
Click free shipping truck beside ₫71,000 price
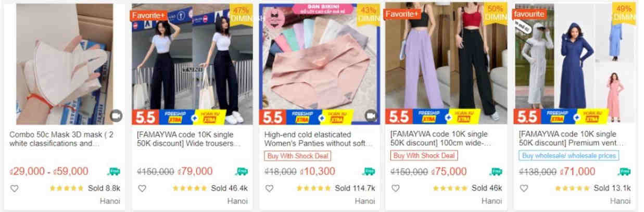tap(624, 171)
